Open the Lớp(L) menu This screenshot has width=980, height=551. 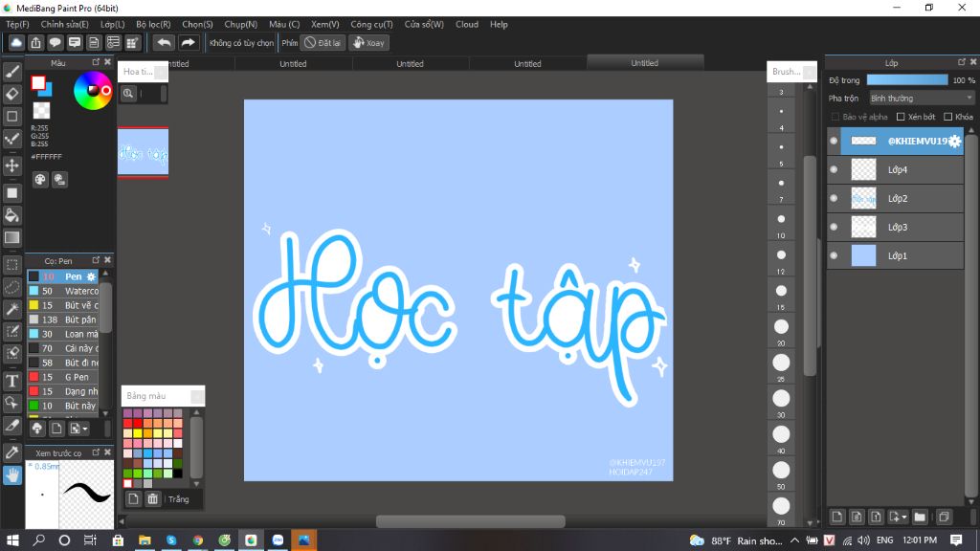tap(113, 24)
